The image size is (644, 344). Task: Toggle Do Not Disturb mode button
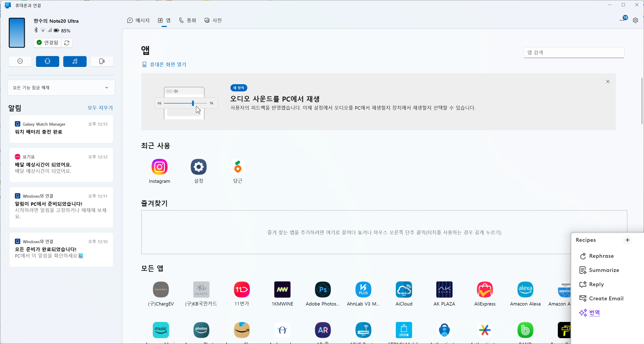[20, 61]
